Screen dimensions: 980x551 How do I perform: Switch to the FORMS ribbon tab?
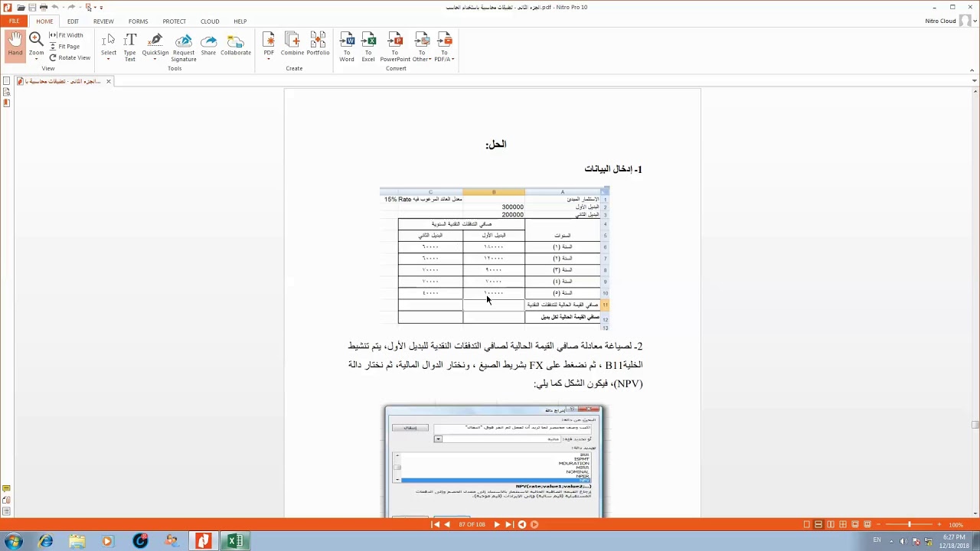pyautogui.click(x=139, y=21)
